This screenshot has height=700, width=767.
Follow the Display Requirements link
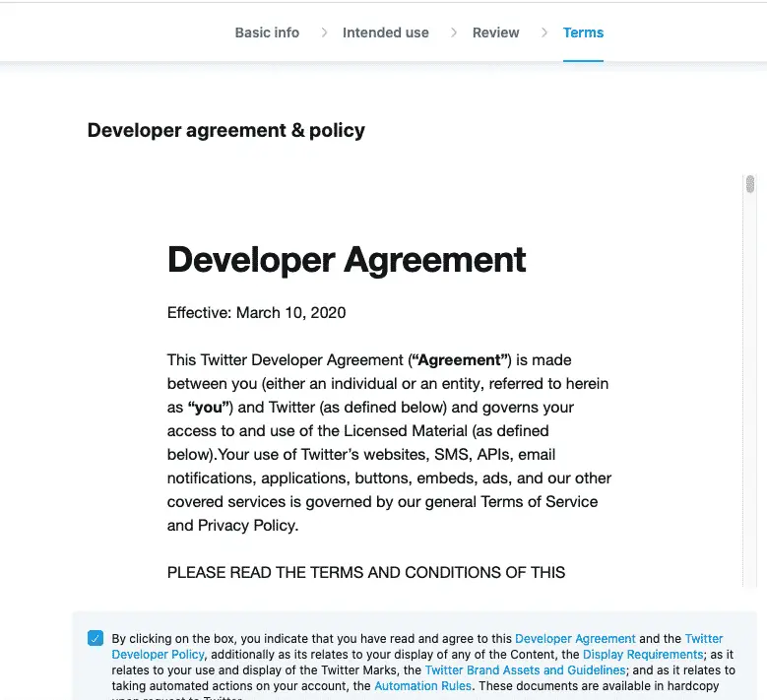click(x=643, y=654)
